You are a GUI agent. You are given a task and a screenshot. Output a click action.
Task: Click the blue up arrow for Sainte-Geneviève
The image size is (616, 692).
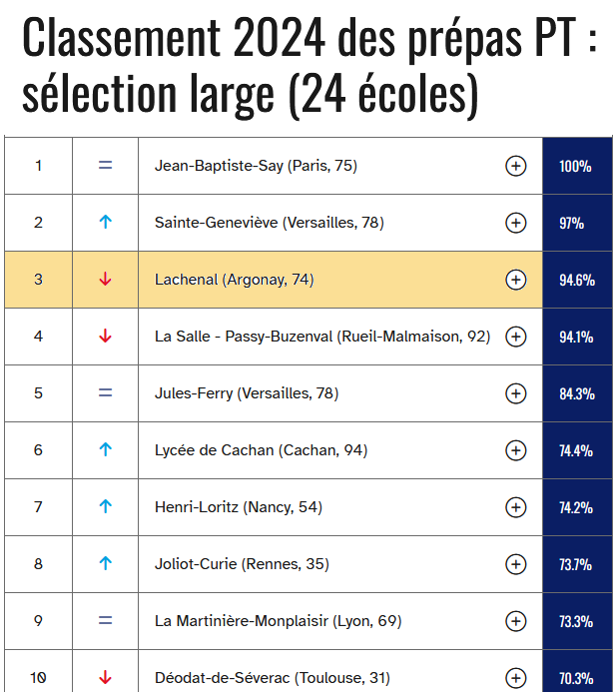coord(105,222)
